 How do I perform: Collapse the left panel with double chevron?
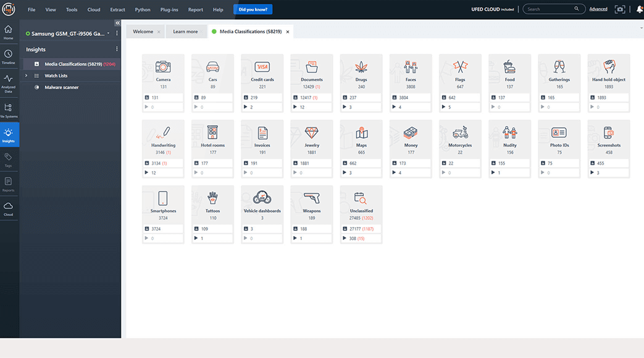[117, 23]
